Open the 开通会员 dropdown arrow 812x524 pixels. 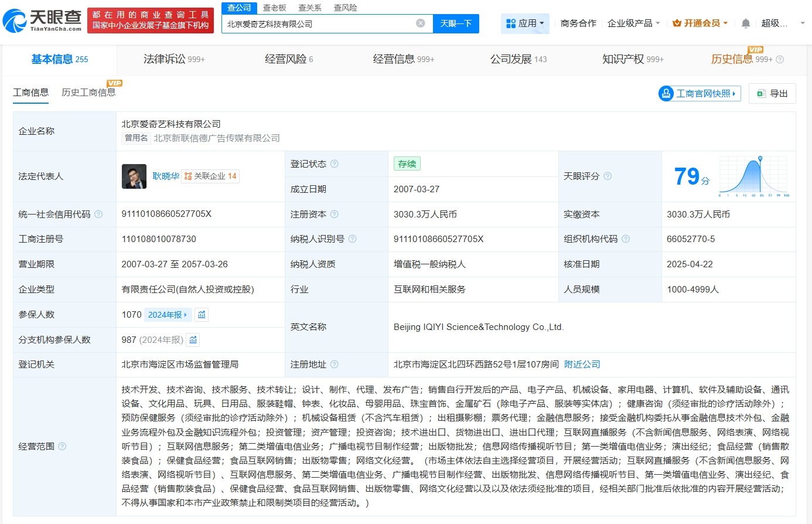pyautogui.click(x=726, y=23)
